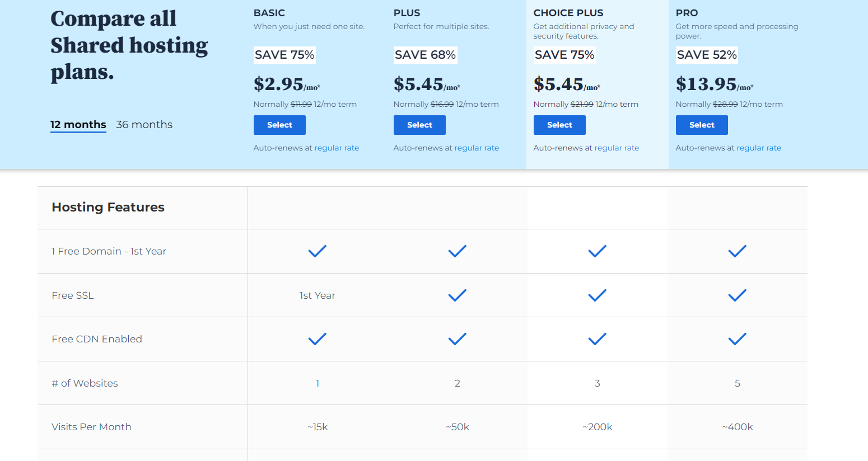Click the Free CDN checkmark for BASIC

(318, 339)
